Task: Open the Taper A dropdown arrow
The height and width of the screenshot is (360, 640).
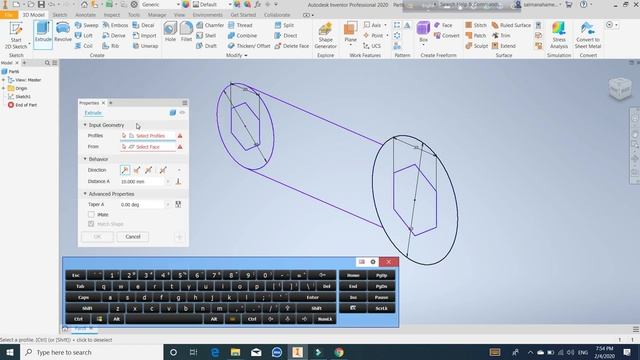Action: click(168, 204)
